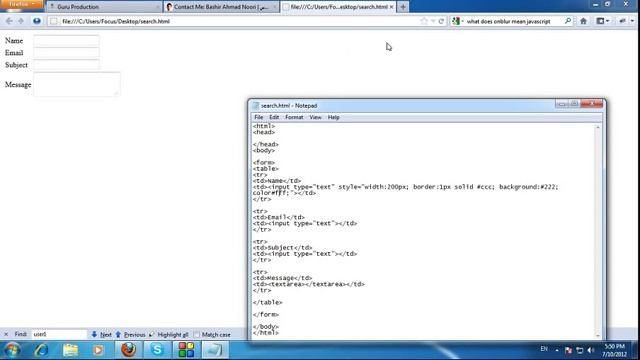Switch to Firefox on taskbar
Image resolution: width=640 pixels, height=360 pixels.
coord(128,350)
